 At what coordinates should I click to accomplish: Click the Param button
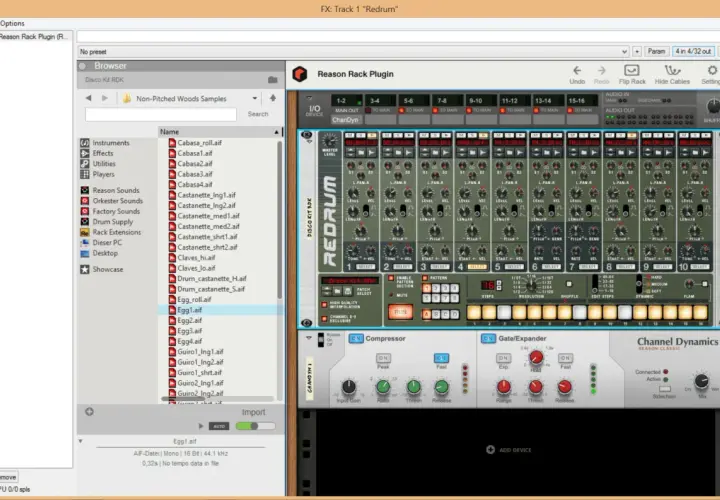[x=656, y=51]
